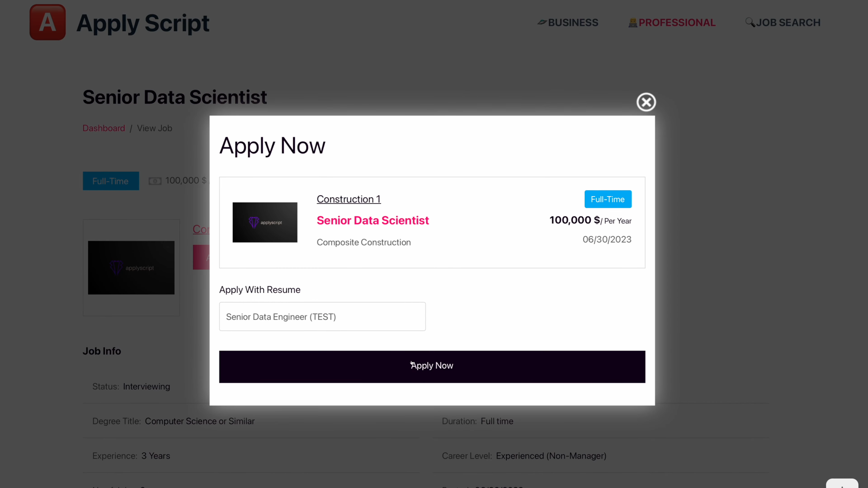The height and width of the screenshot is (488, 868).
Task: Click the Senior Data Scientist job title link
Action: pos(373,221)
